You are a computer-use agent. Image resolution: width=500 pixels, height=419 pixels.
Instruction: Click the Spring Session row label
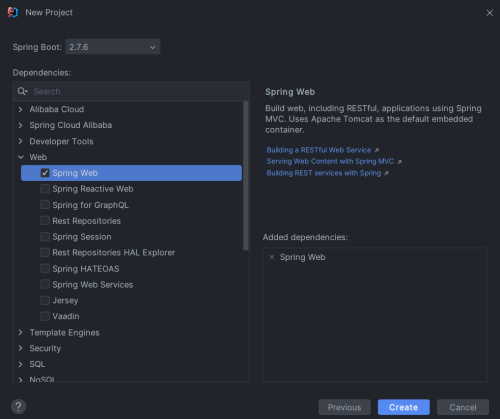click(82, 237)
